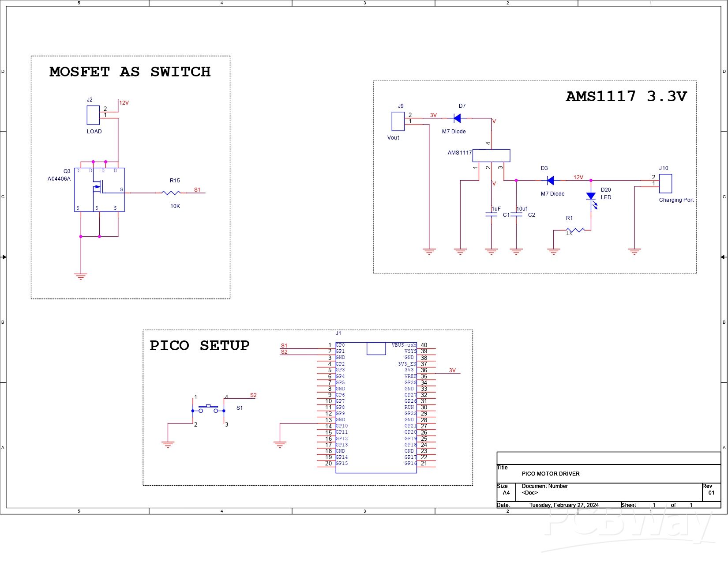728x563 pixels.
Task: Select the PICO SETUP heading text
Action: pyautogui.click(x=199, y=345)
